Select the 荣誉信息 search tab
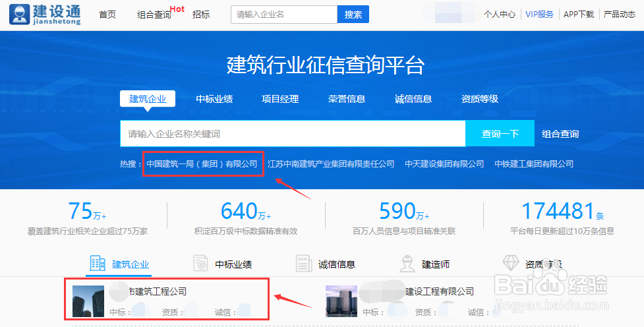The image size is (644, 327). click(x=347, y=99)
